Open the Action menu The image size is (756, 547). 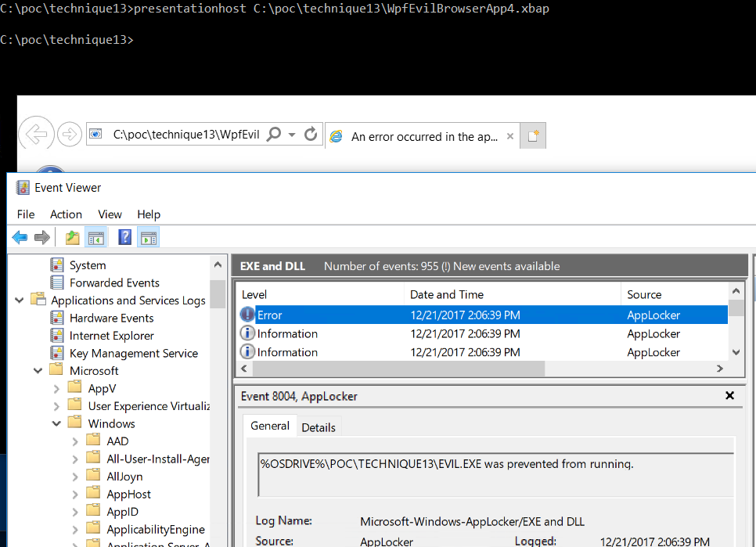(x=66, y=214)
